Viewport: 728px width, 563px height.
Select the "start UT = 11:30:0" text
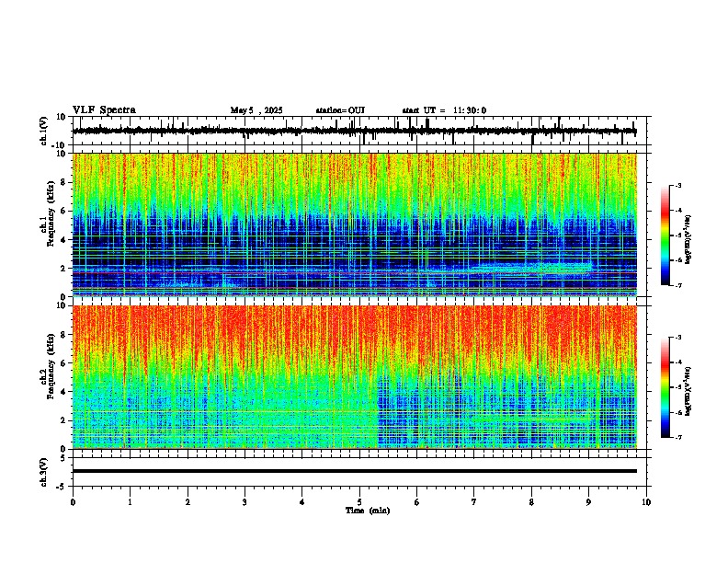(x=444, y=110)
